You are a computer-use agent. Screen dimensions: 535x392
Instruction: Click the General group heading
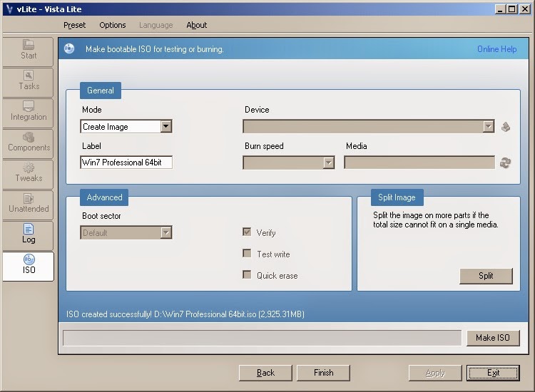tap(101, 91)
